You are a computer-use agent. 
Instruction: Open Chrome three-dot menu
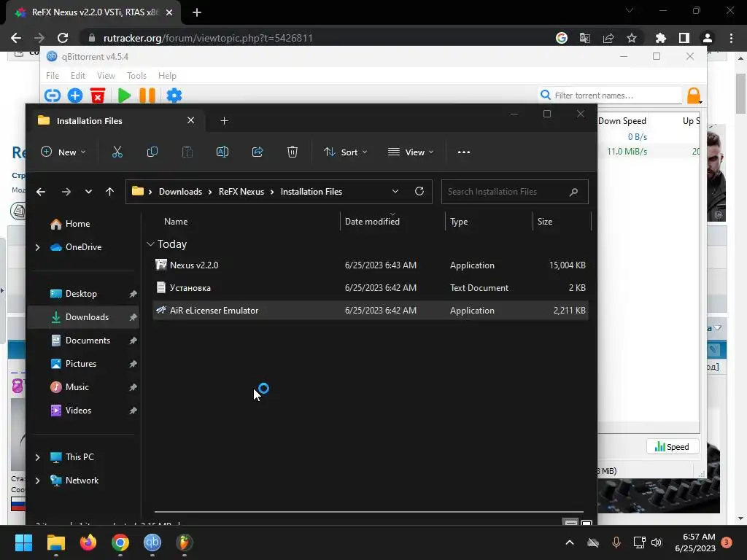tap(731, 38)
